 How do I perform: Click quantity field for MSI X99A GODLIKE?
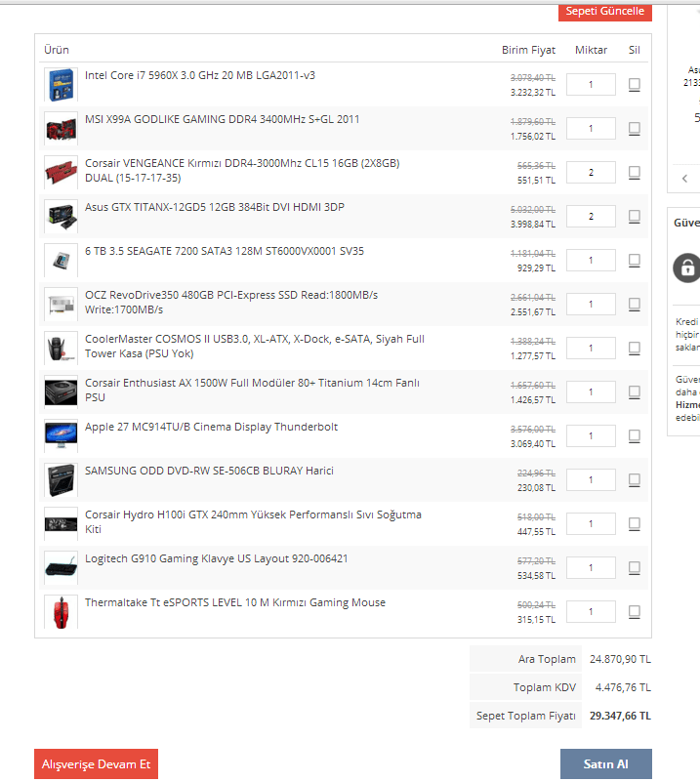coord(591,128)
